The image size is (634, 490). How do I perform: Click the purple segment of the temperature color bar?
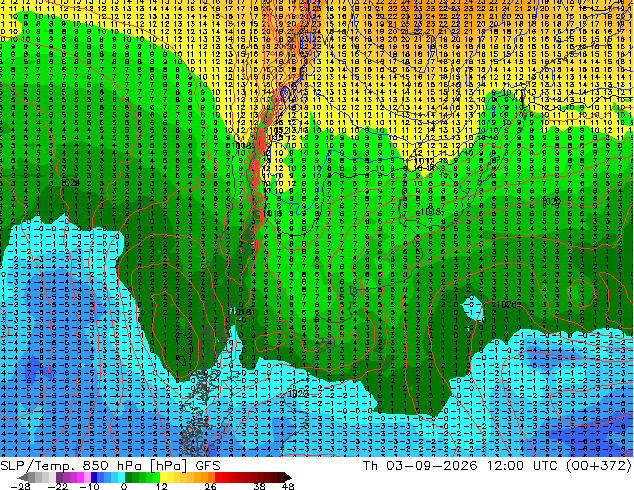point(66,477)
